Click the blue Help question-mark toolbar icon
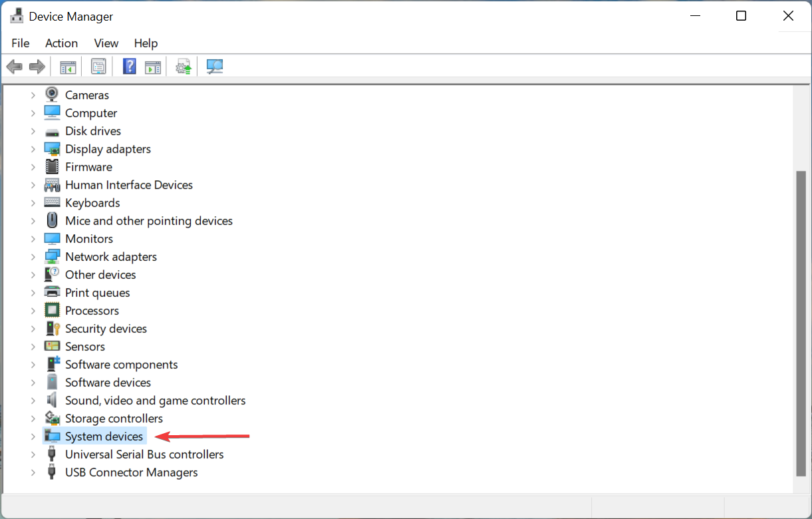 click(x=130, y=67)
